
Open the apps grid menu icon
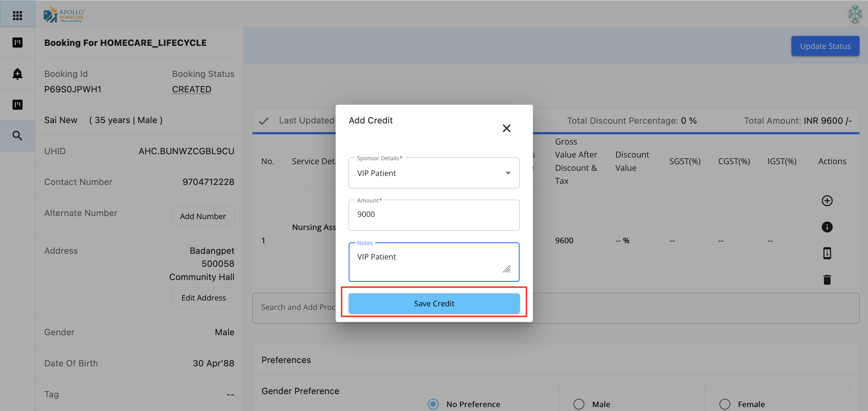coord(17,15)
